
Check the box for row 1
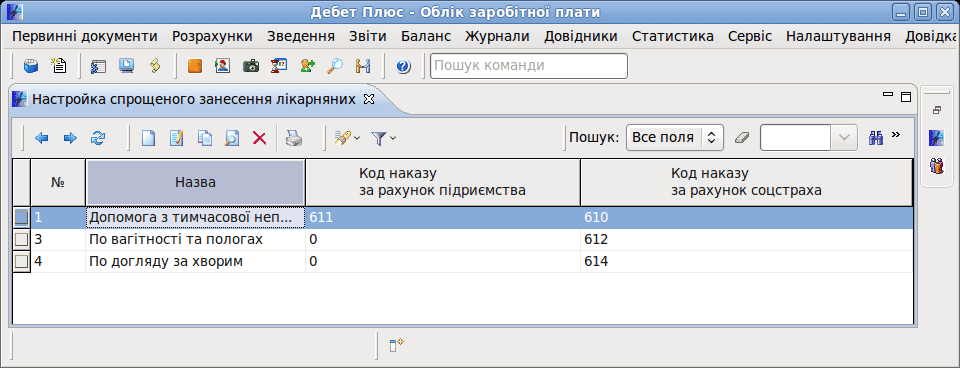coord(21,217)
